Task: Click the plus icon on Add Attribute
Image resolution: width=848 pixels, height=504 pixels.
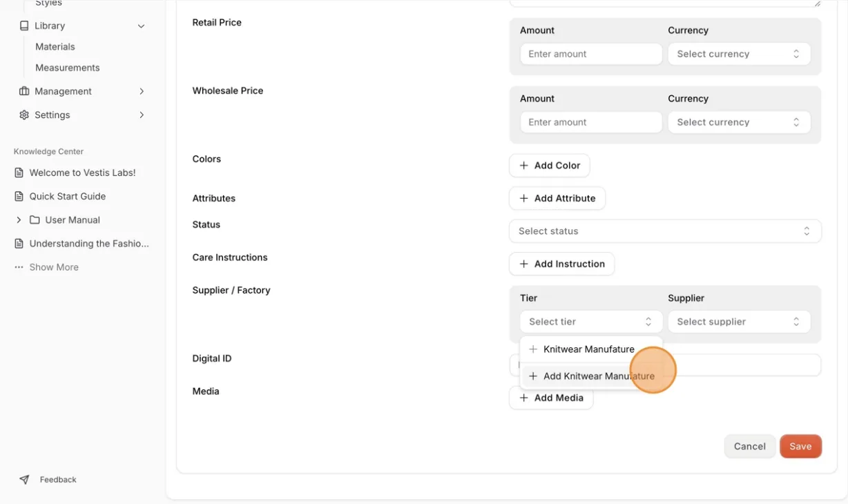Action: (x=524, y=198)
